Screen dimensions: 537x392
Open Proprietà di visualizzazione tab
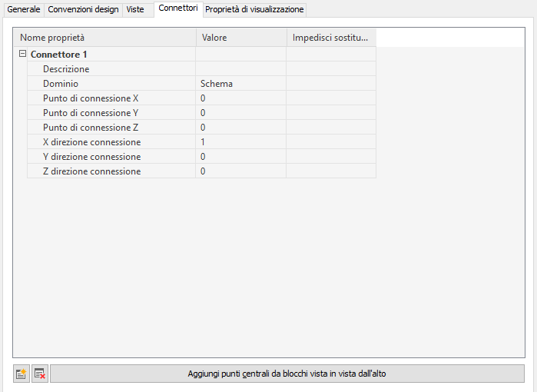tap(254, 9)
